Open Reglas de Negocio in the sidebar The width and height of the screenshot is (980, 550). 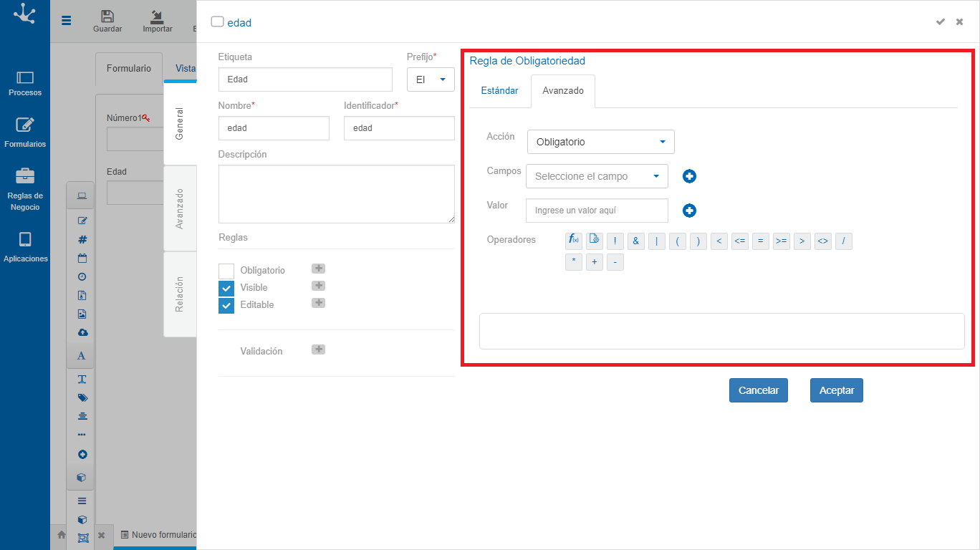(x=25, y=189)
